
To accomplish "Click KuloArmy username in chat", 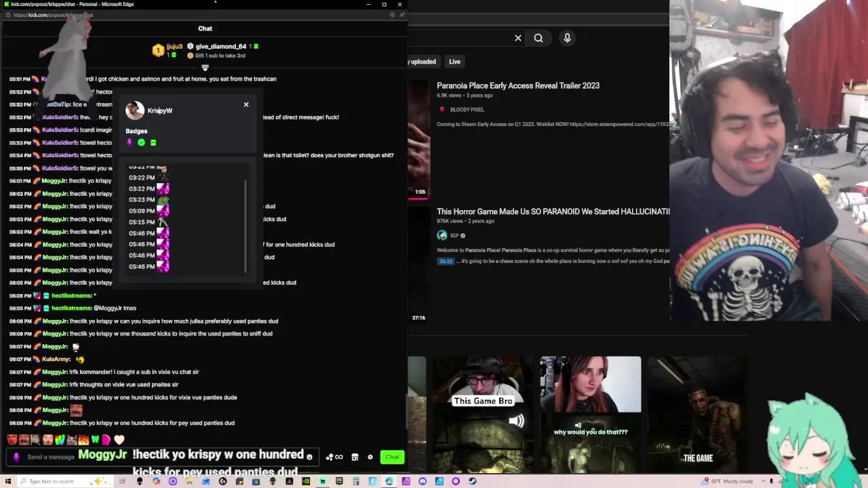I will point(56,359).
